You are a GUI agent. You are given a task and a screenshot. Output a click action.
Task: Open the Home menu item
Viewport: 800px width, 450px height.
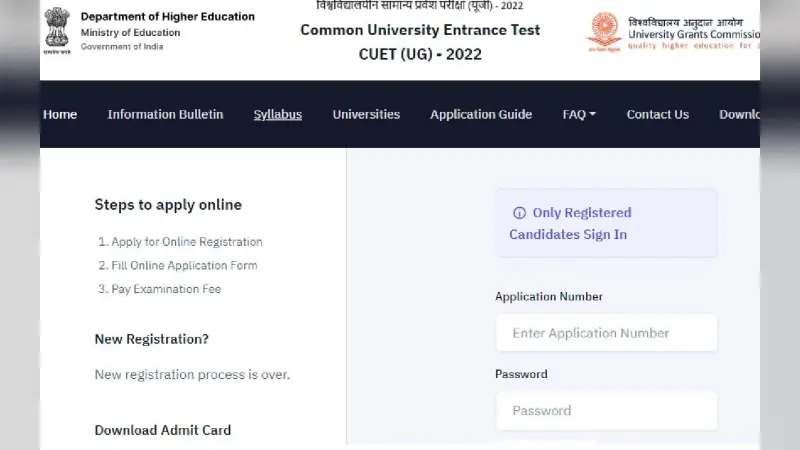pyautogui.click(x=60, y=114)
